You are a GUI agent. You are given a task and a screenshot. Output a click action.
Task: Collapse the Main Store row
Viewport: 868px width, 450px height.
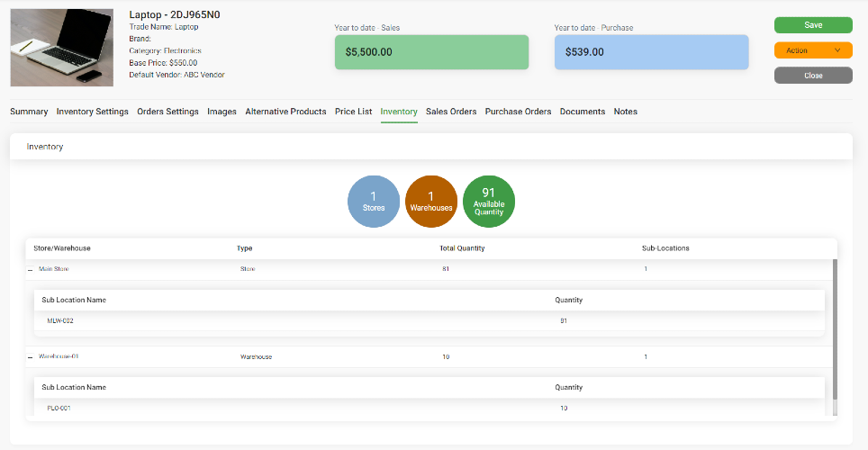[x=31, y=270]
